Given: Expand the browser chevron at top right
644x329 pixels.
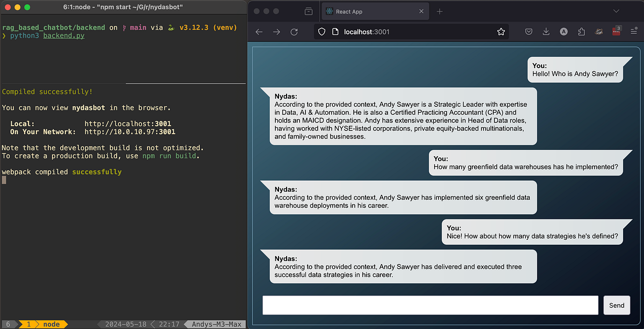Looking at the screenshot, I should pyautogui.click(x=615, y=11).
